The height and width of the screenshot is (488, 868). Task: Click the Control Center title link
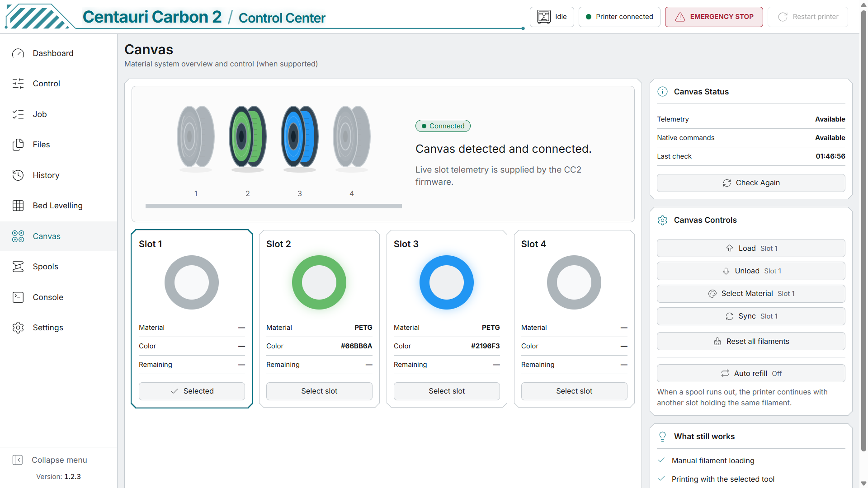(x=282, y=18)
